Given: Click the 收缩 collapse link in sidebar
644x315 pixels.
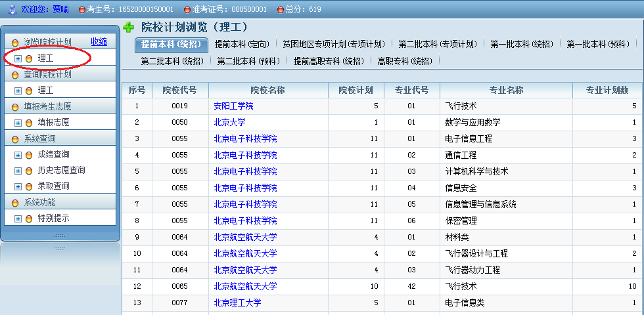Looking at the screenshot, I should (99, 41).
